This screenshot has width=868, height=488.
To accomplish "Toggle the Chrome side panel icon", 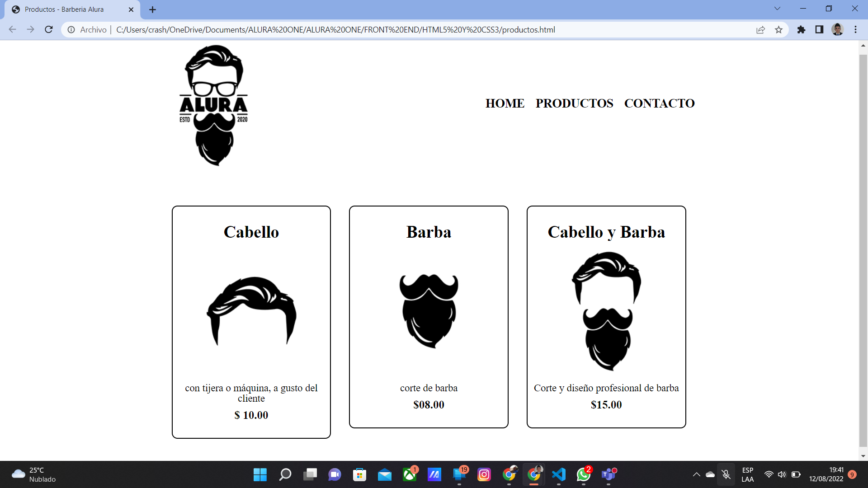I will [819, 29].
